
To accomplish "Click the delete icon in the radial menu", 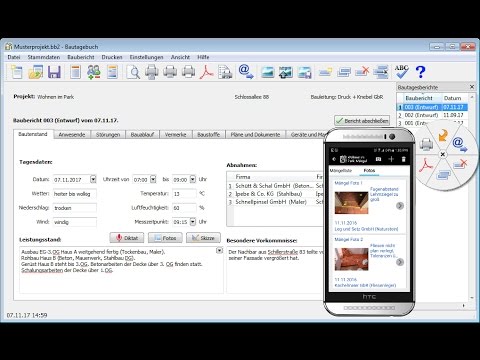I will (460, 164).
